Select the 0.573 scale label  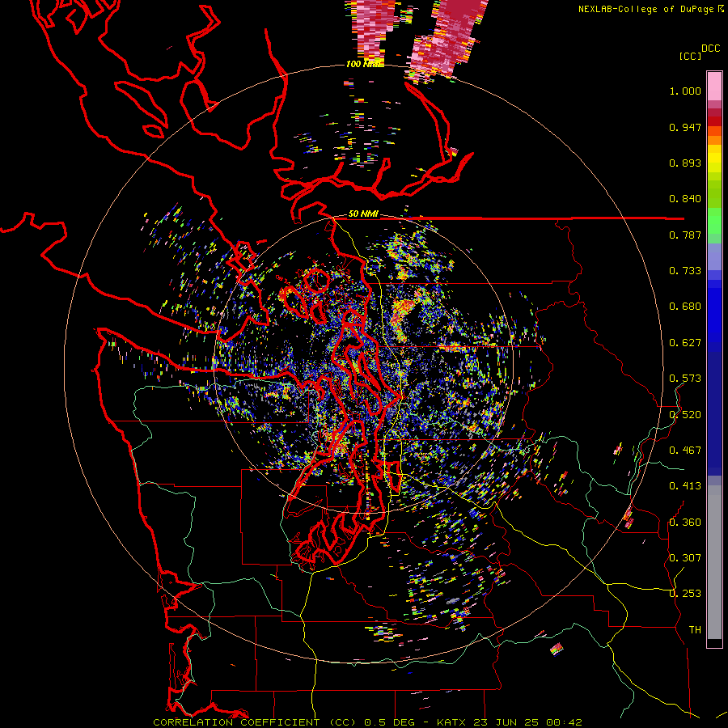[685, 379]
